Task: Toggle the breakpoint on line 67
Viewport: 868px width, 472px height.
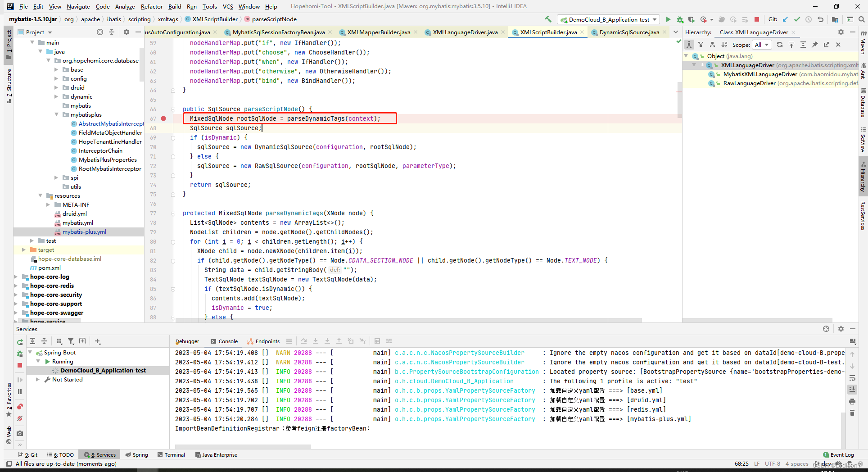Action: [163, 118]
